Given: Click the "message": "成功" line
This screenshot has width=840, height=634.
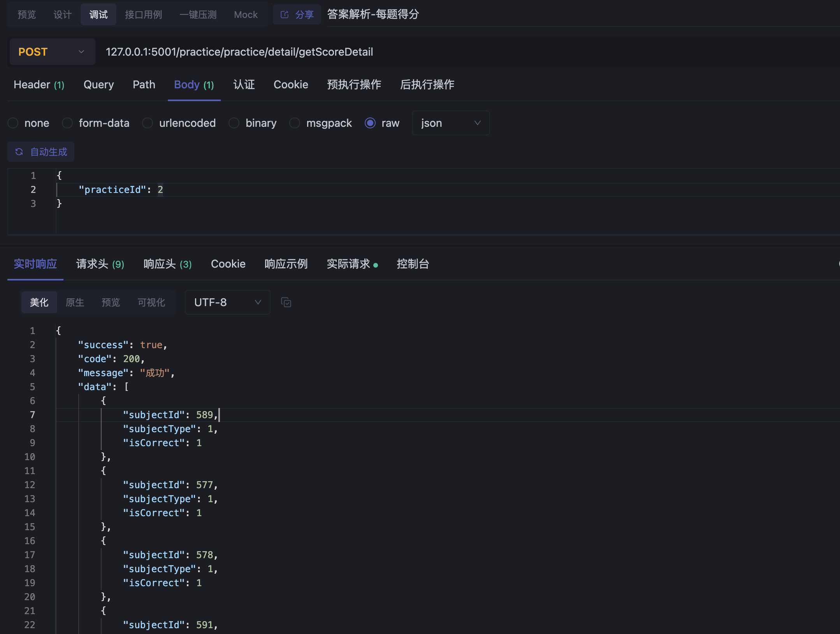Looking at the screenshot, I should coord(127,373).
